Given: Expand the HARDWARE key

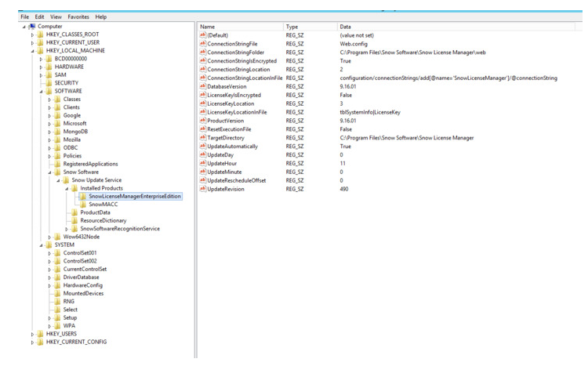Looking at the screenshot, I should 42,67.
